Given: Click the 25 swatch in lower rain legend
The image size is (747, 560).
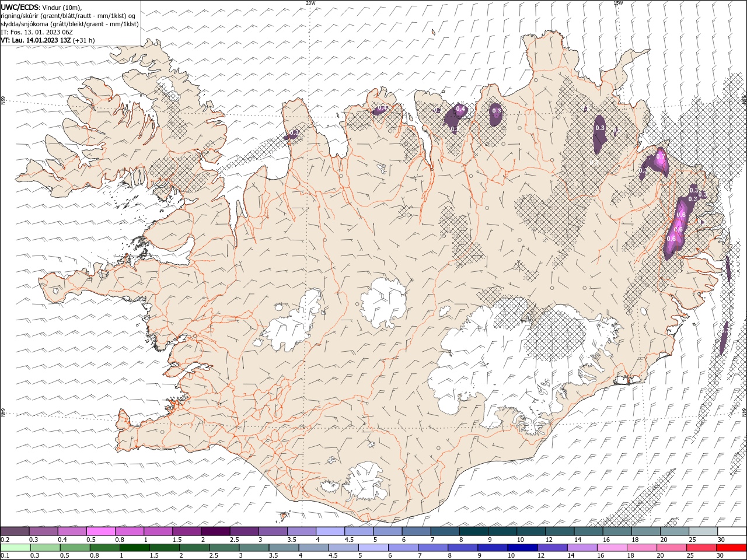Looking at the screenshot, I should tap(701, 547).
